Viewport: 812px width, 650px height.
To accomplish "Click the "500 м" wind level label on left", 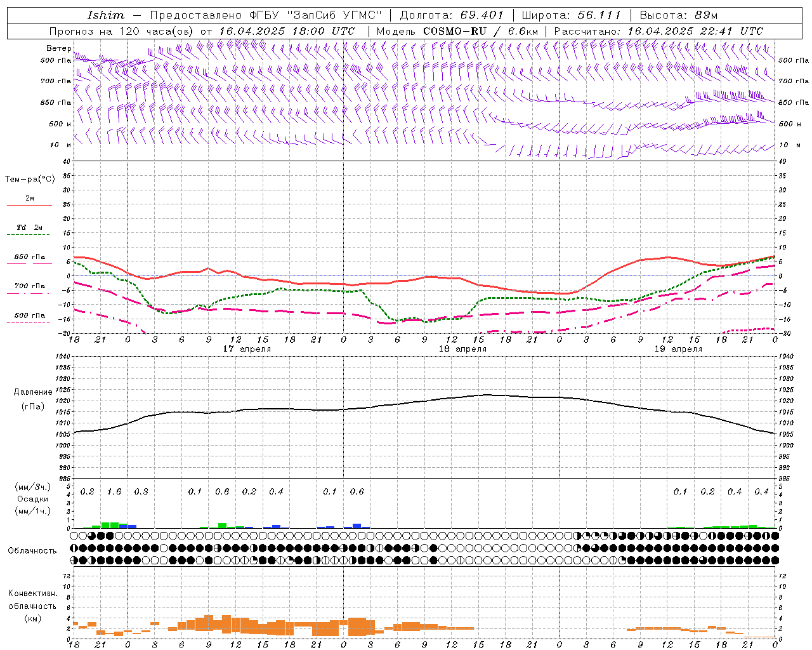I will (60, 124).
